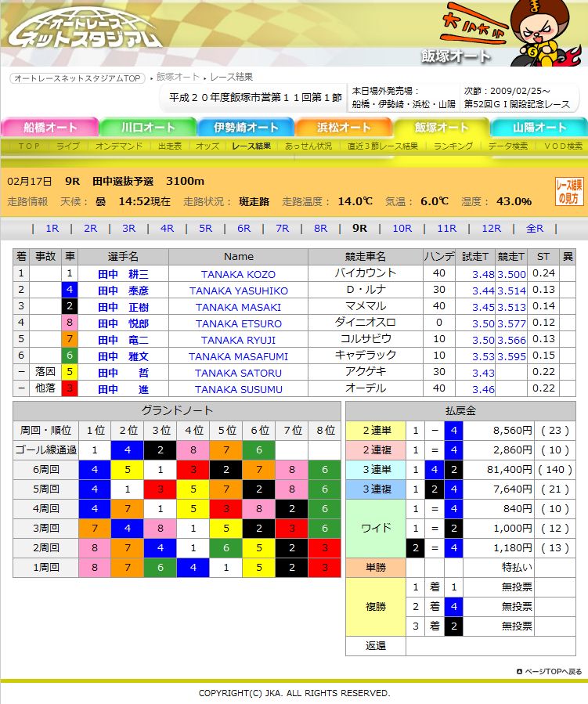Screen dimensions: 588x704
Task: Go to race 6R results
Action: (x=243, y=229)
